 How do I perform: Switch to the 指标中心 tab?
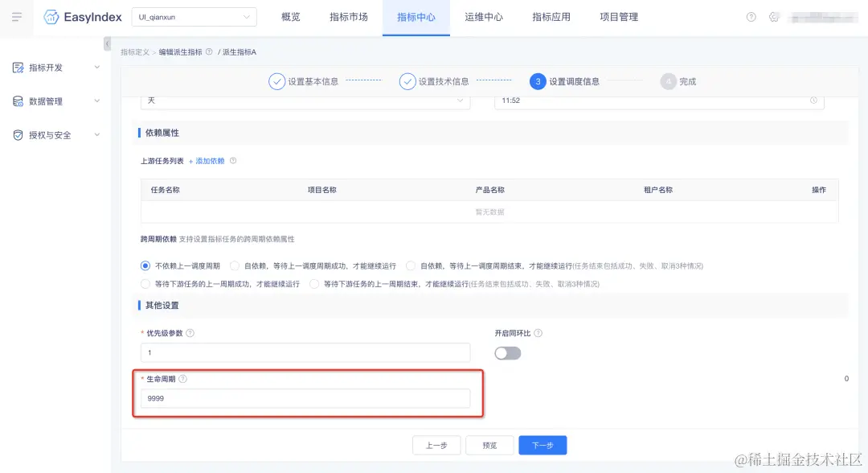pyautogui.click(x=416, y=18)
